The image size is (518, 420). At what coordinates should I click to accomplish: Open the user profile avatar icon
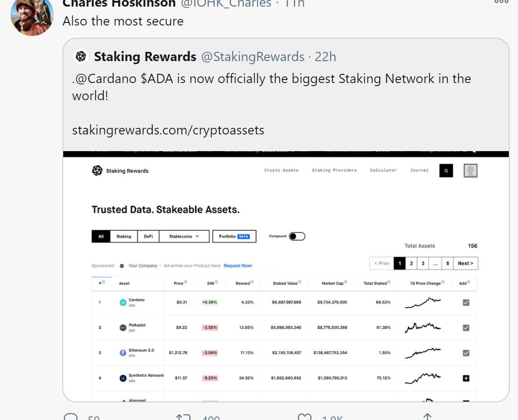coord(471,170)
